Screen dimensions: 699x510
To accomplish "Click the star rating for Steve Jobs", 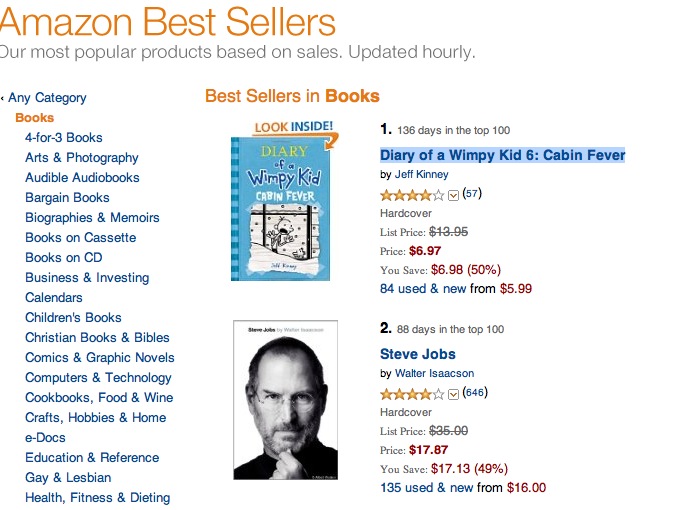I will (x=412, y=394).
